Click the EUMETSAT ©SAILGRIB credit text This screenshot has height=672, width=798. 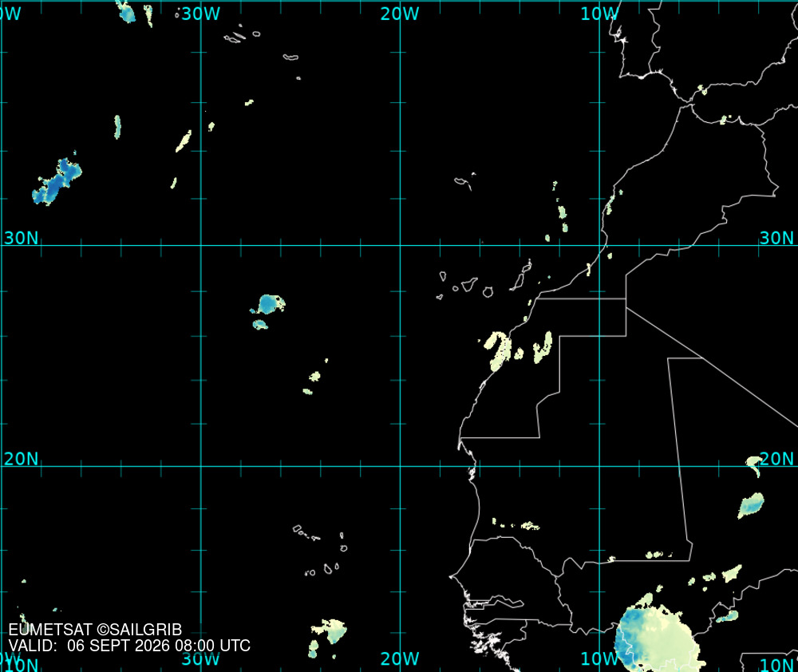click(95, 630)
